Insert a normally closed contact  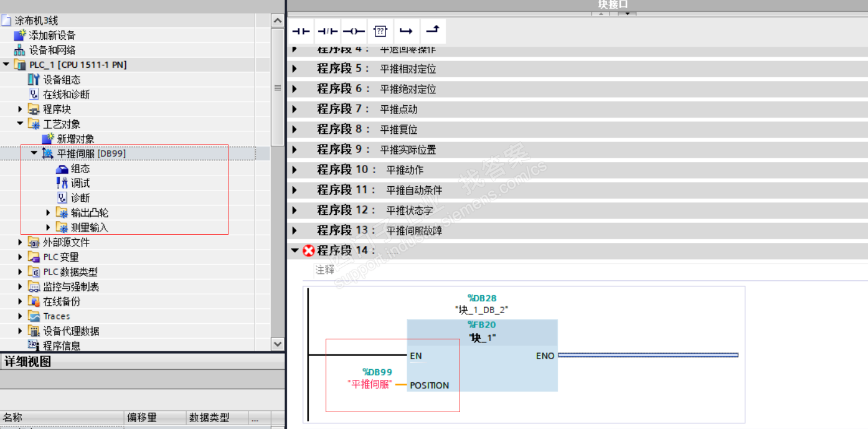328,31
